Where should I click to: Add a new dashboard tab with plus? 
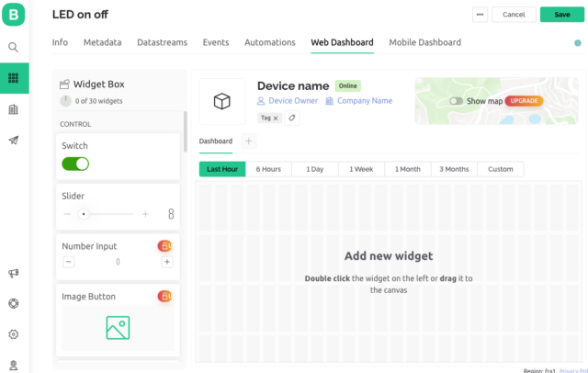248,141
